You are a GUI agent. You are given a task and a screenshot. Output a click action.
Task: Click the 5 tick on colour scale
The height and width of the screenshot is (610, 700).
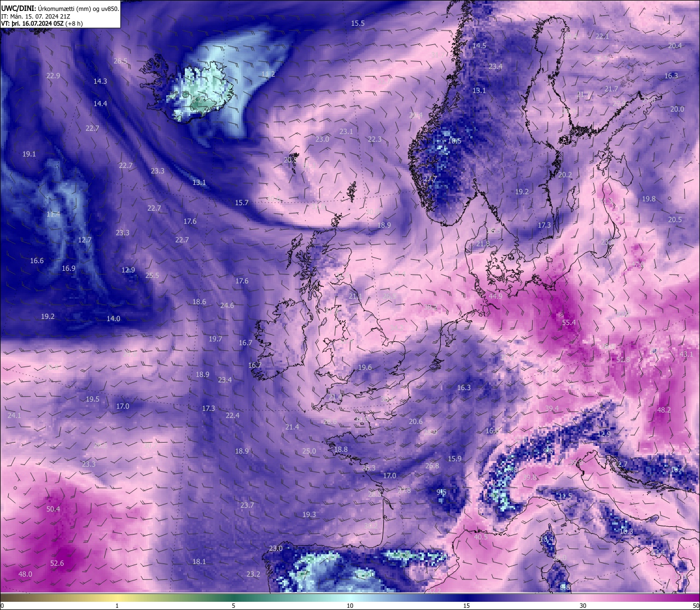pyautogui.click(x=234, y=606)
